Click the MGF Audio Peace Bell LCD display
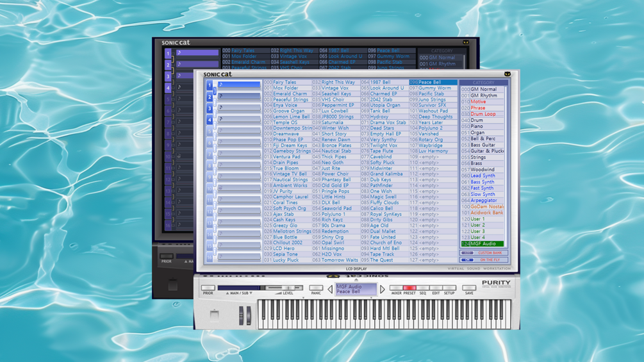The image size is (644, 362). [356, 289]
